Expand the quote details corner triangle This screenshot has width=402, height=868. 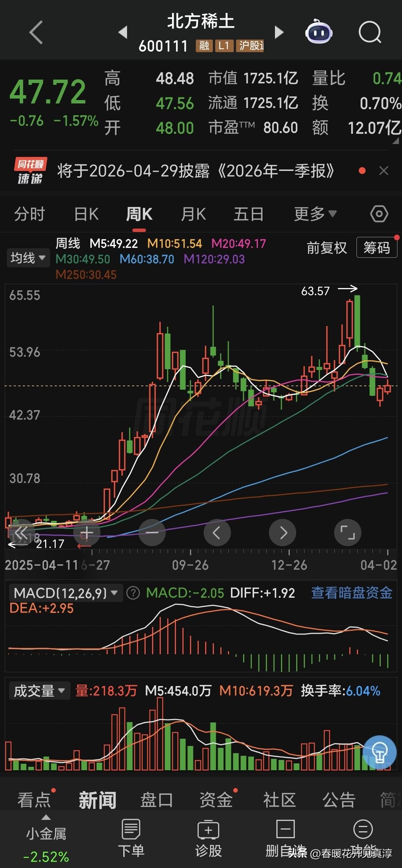click(396, 141)
